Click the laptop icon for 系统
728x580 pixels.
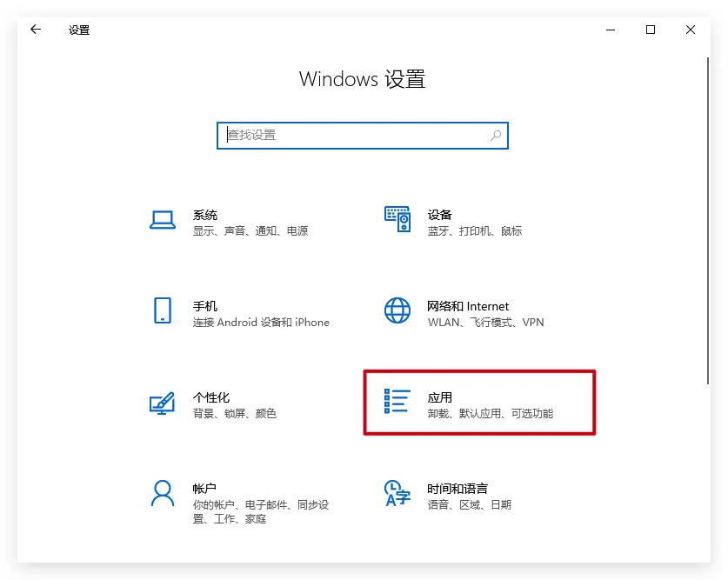(x=163, y=220)
